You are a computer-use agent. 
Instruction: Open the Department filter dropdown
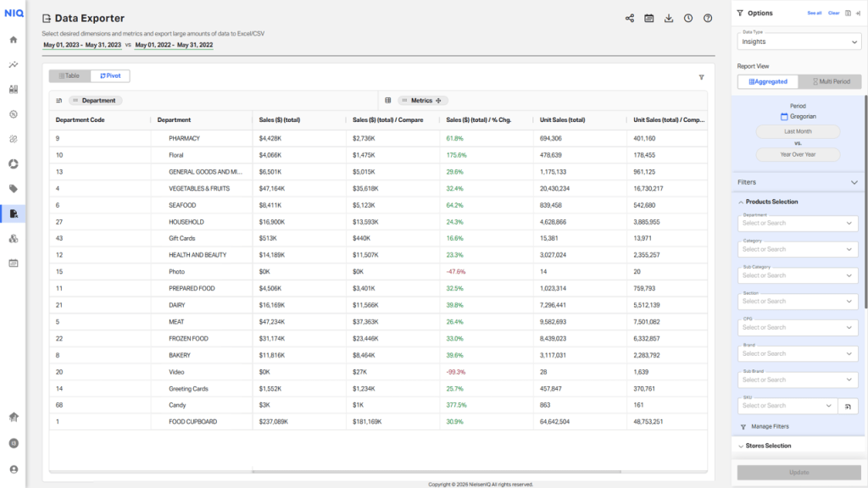(797, 222)
